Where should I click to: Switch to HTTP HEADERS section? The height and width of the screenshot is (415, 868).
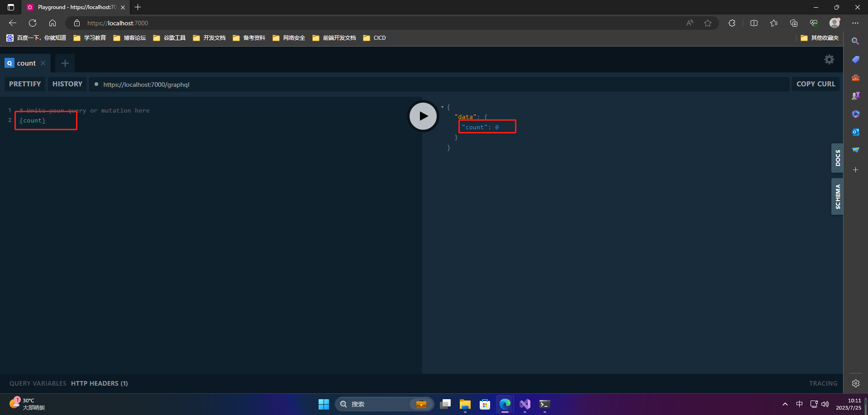coord(99,383)
